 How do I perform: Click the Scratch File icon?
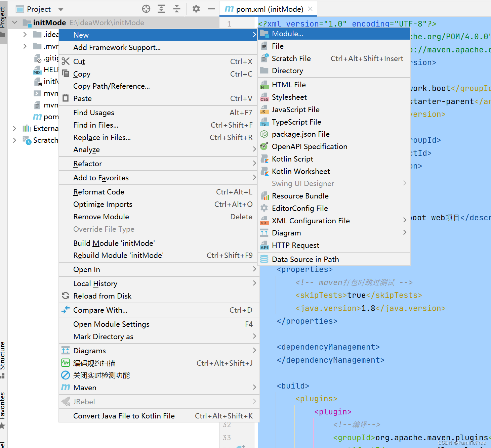coord(264,58)
